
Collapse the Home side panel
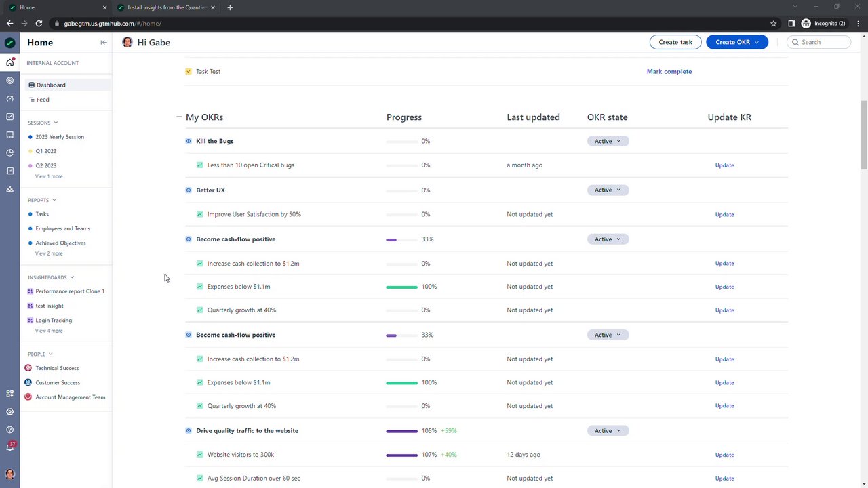tap(104, 43)
